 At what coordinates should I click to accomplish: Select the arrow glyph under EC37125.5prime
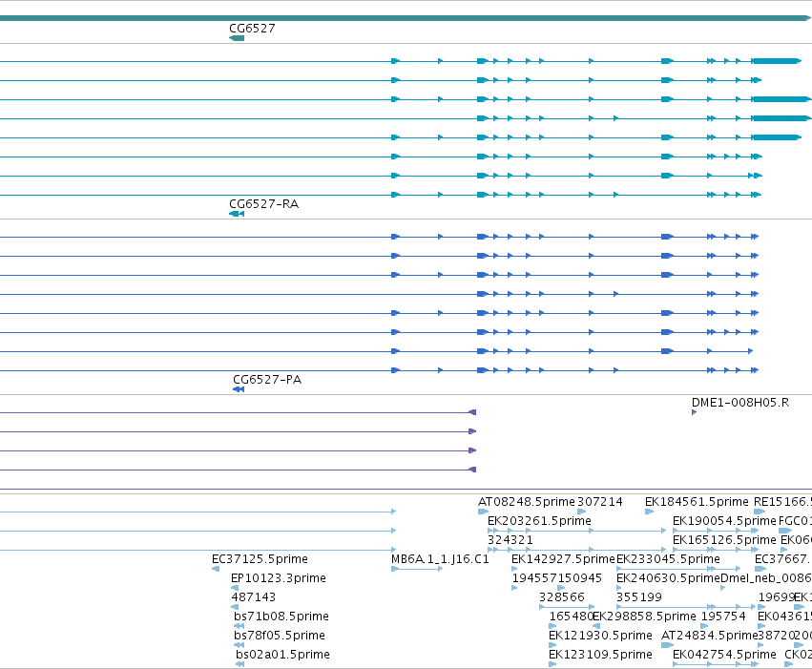pos(216,569)
